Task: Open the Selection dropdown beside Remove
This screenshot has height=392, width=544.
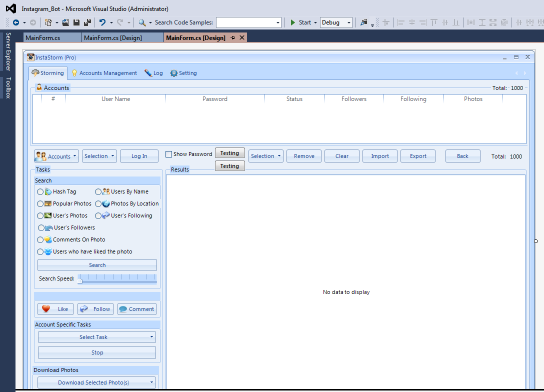Action: point(266,156)
